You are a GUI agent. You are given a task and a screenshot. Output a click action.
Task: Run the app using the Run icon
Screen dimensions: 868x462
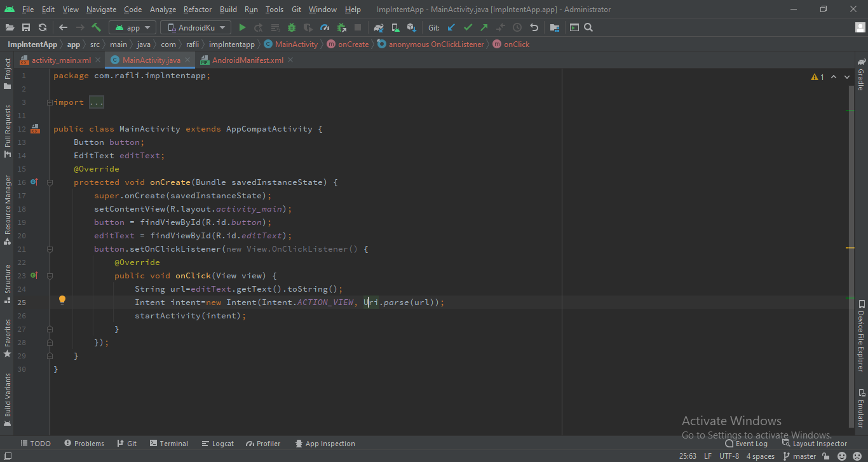[242, 27]
